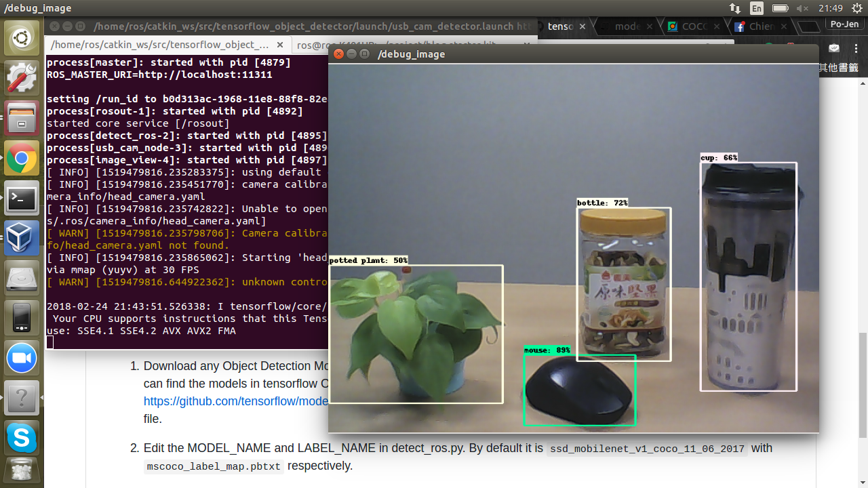Open the Ubuntu Dash search launcher
Viewport: 868px width, 488px height.
[x=22, y=38]
